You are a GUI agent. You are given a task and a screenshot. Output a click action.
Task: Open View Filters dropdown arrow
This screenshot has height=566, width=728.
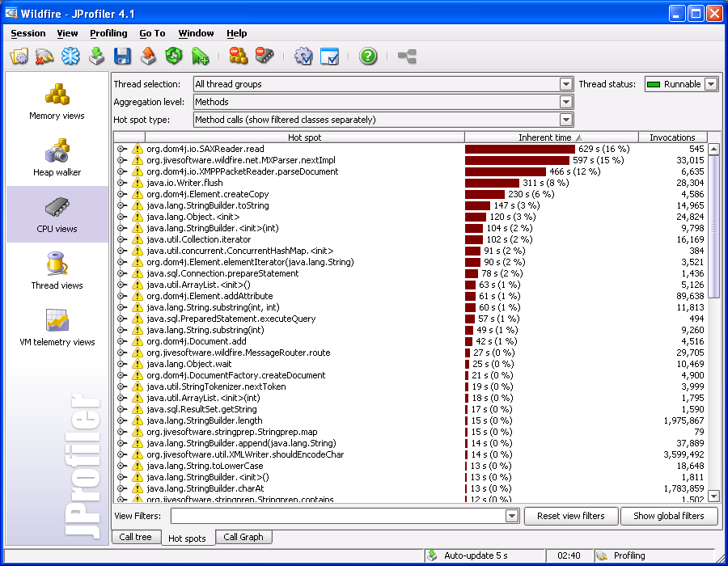point(512,516)
